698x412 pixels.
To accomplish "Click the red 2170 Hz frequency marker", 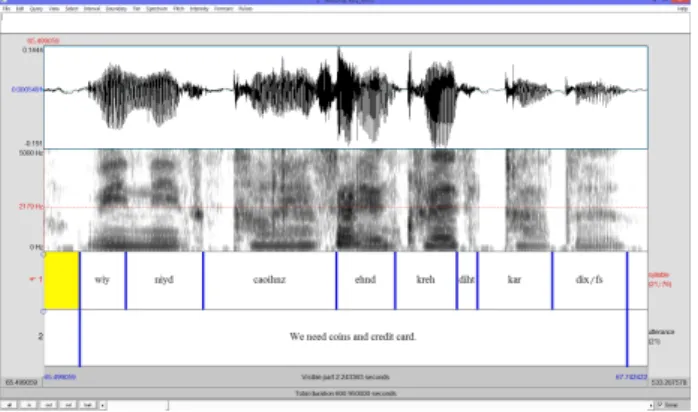I will (31, 207).
